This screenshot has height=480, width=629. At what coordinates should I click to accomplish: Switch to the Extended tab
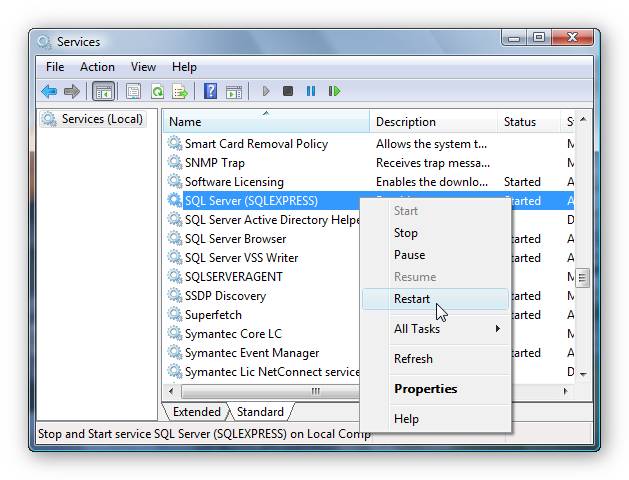coord(197,412)
